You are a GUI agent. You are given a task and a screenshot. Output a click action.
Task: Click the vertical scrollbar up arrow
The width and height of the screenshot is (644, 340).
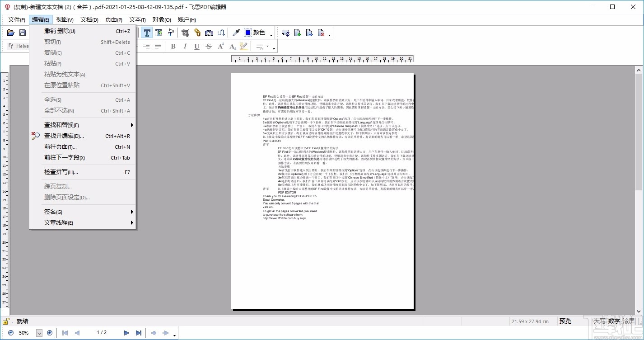[x=639, y=70]
